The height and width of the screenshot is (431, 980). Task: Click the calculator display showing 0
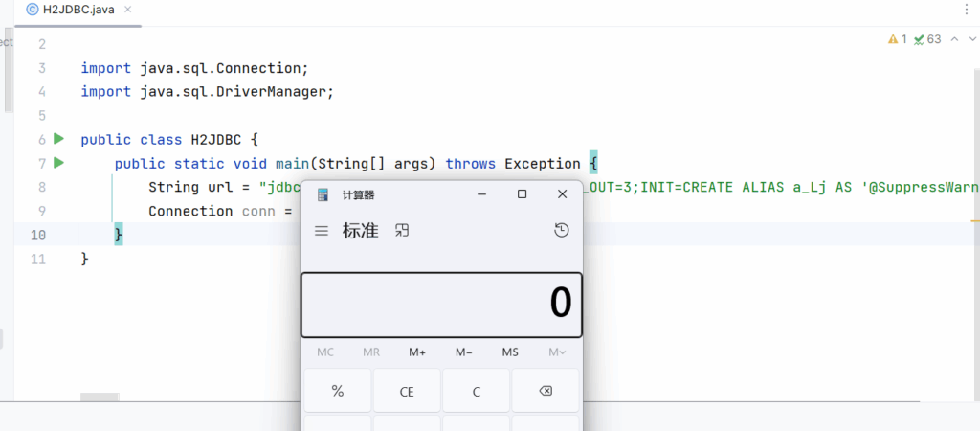click(x=441, y=304)
